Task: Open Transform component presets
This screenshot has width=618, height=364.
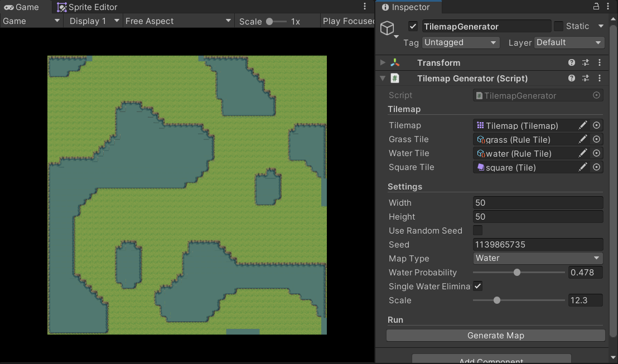Action: 586,62
